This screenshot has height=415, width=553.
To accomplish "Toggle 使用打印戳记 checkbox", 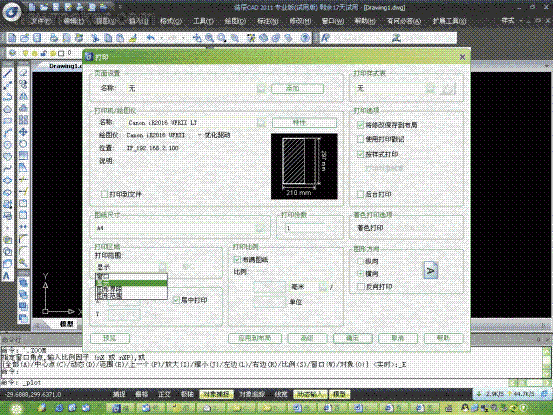I will coord(360,139).
